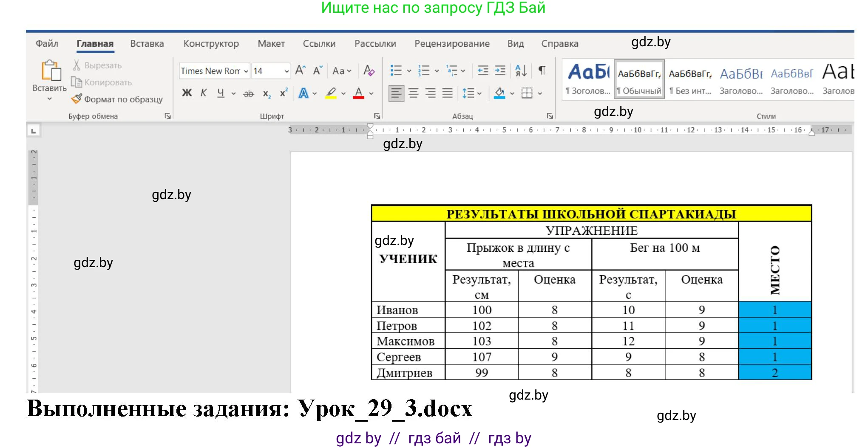Toggle show paragraph marks ¶
868x448 pixels.
(x=542, y=70)
